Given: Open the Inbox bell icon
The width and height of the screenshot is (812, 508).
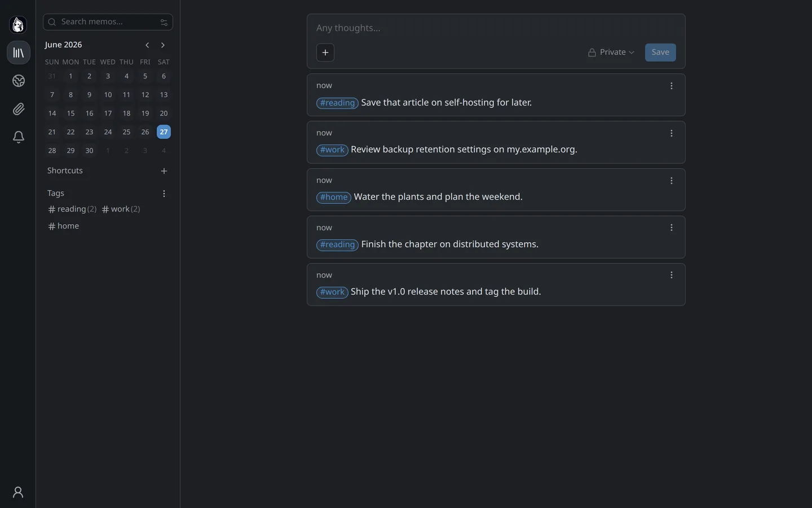Looking at the screenshot, I should pyautogui.click(x=19, y=137).
